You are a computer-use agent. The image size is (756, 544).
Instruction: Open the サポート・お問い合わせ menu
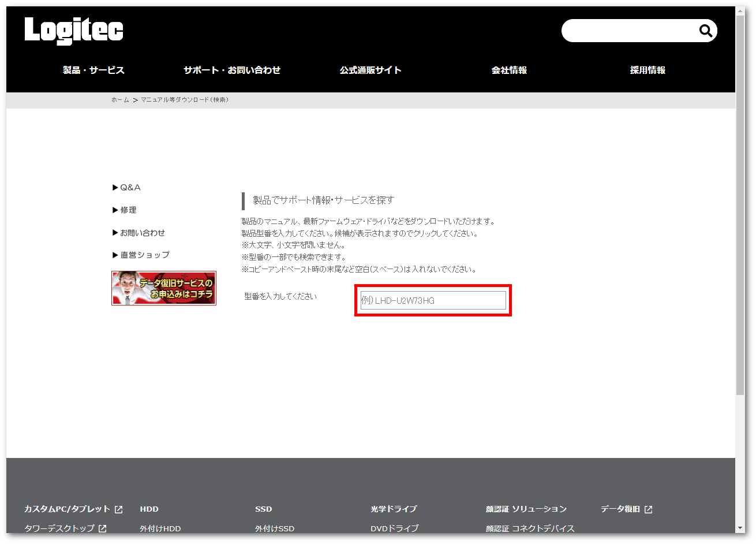point(232,70)
